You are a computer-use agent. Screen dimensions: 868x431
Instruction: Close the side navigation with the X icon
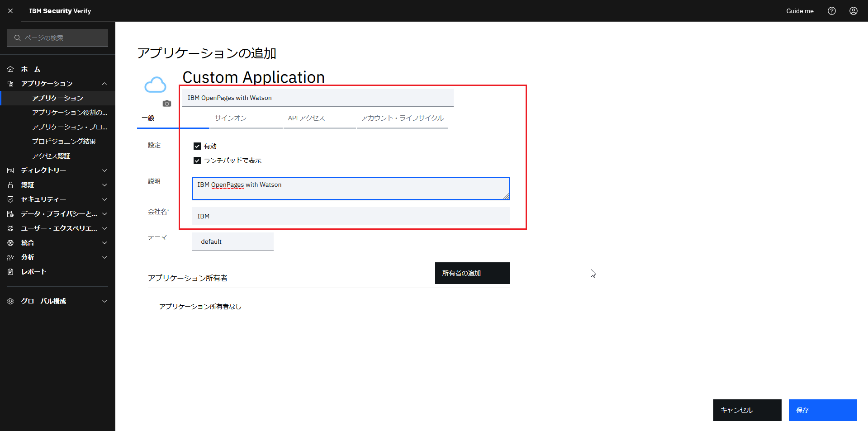coord(10,11)
